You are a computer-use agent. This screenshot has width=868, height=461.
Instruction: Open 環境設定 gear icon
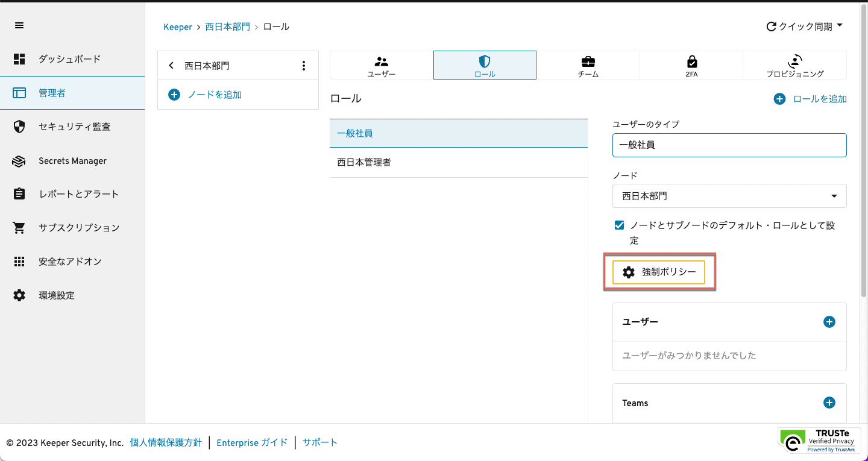(19, 295)
